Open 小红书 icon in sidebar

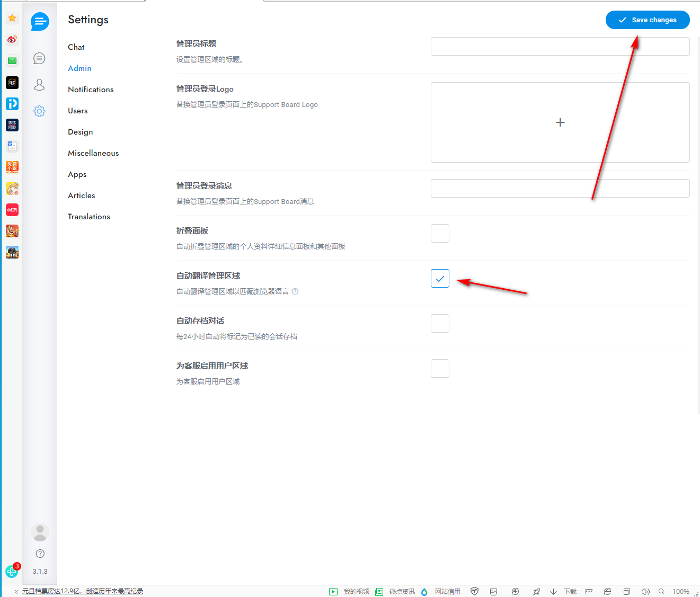12,210
